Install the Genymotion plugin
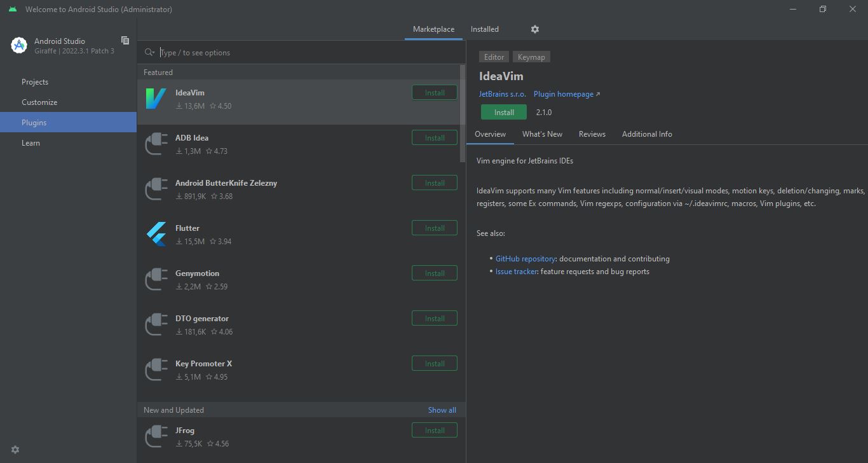Screen dimensions: 868x463 [435, 273]
